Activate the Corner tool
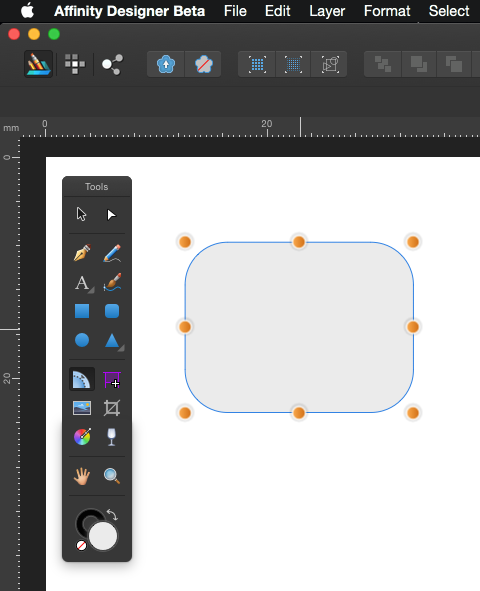This screenshot has height=591, width=480. 82,380
